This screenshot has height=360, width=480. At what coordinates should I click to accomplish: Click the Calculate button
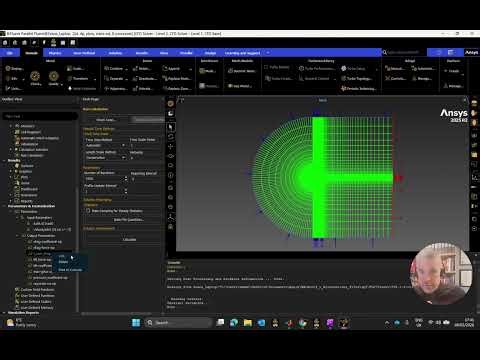pyautogui.click(x=129, y=239)
